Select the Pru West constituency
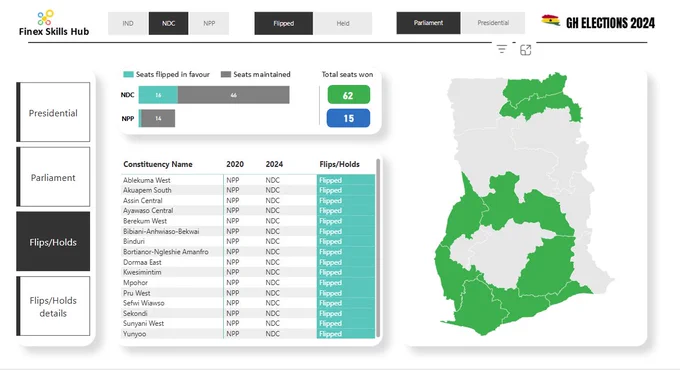Screen dimensions: 680x370 (137, 293)
